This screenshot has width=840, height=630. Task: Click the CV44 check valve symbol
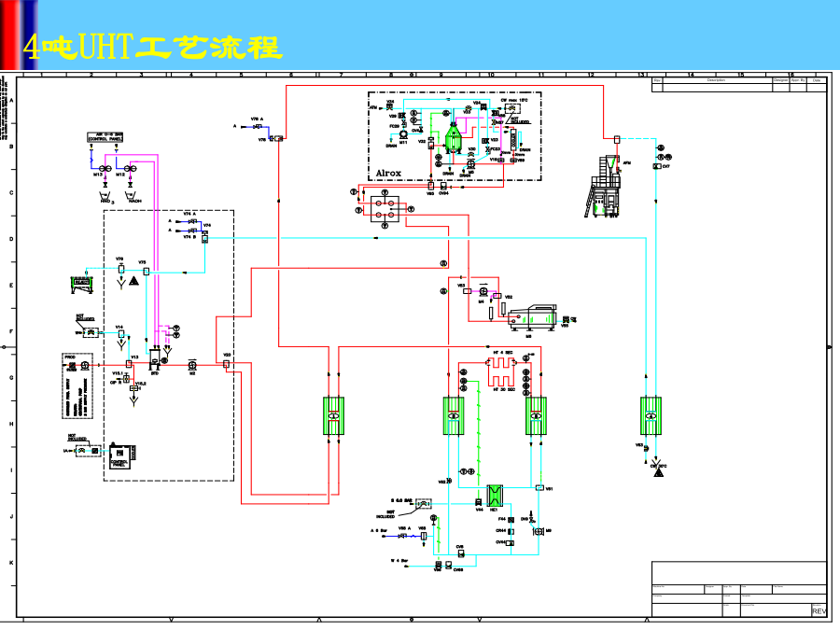(x=511, y=542)
